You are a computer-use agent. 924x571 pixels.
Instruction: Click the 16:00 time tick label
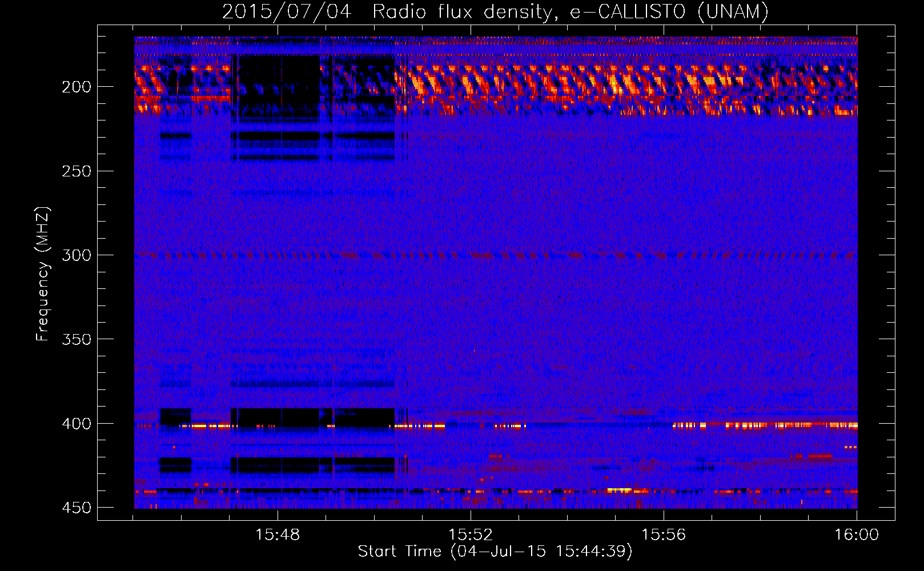(x=857, y=534)
